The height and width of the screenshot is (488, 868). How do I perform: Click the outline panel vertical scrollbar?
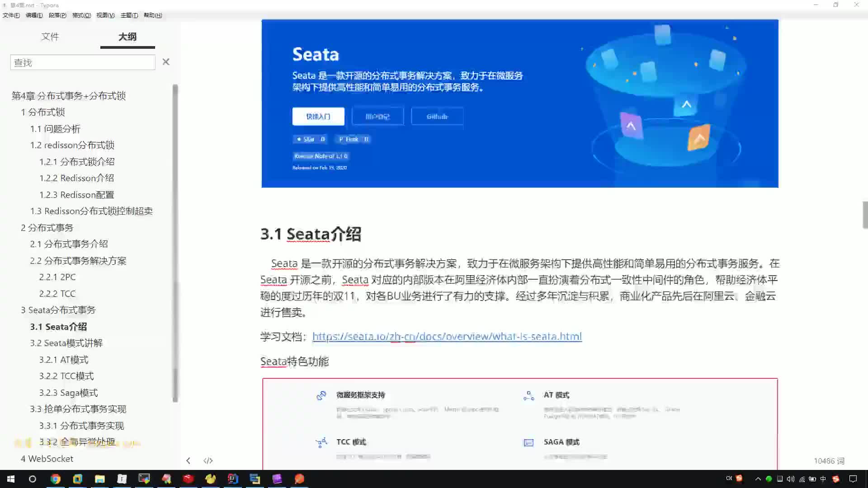point(175,243)
